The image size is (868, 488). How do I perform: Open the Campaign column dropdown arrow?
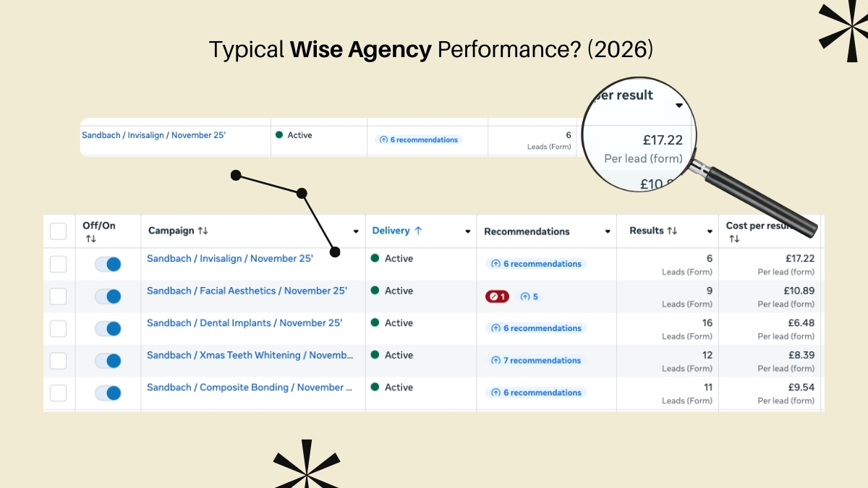(x=355, y=232)
